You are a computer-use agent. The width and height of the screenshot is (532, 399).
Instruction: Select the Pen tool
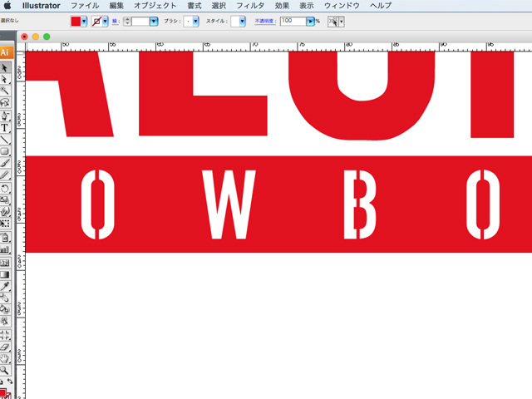tap(5, 116)
